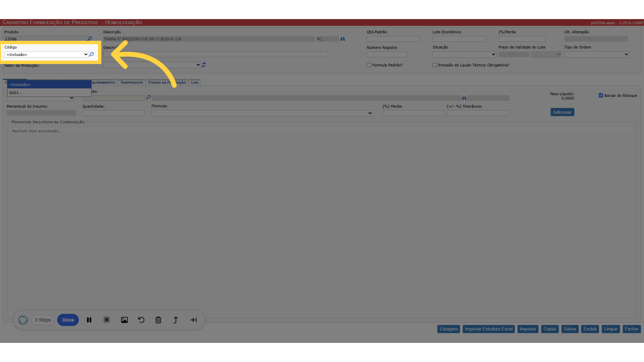Click the Prazo de Validade do Lote value field

tap(514, 54)
